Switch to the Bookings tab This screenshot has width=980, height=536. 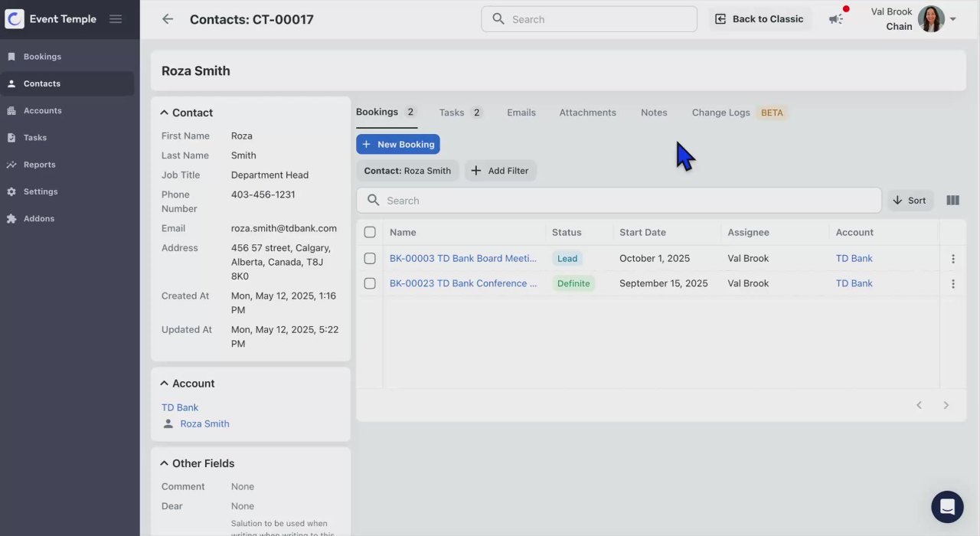pyautogui.click(x=387, y=113)
